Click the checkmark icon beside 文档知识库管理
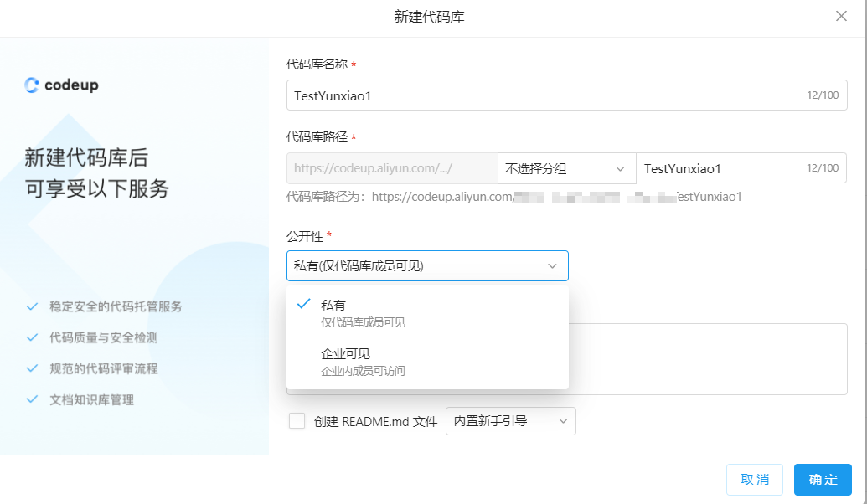867x504 pixels. (x=32, y=399)
